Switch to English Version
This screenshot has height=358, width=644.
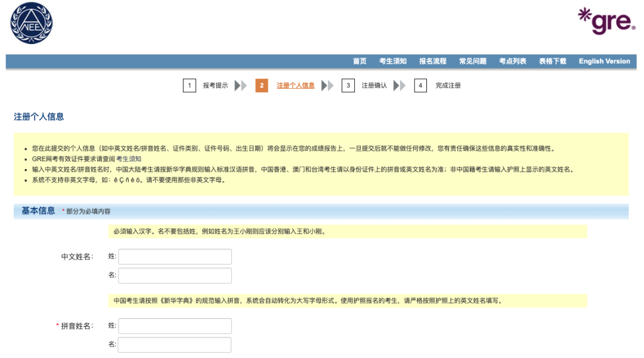tap(604, 61)
